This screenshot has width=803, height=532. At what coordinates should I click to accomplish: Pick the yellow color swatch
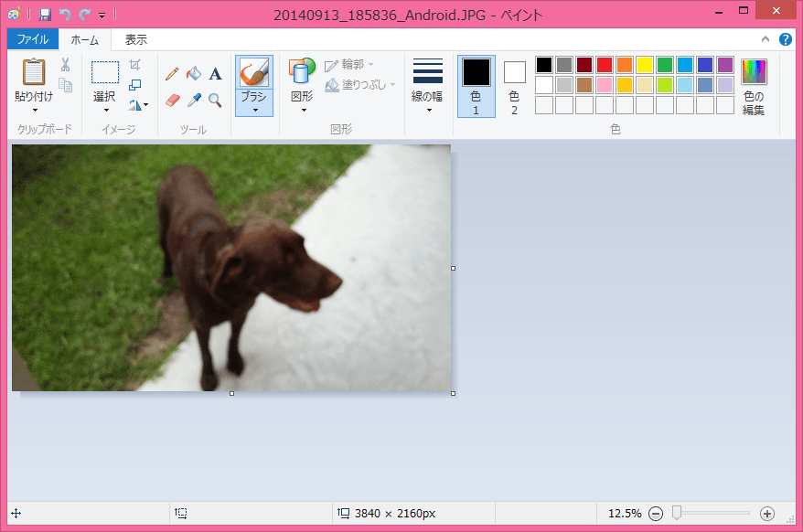(644, 65)
